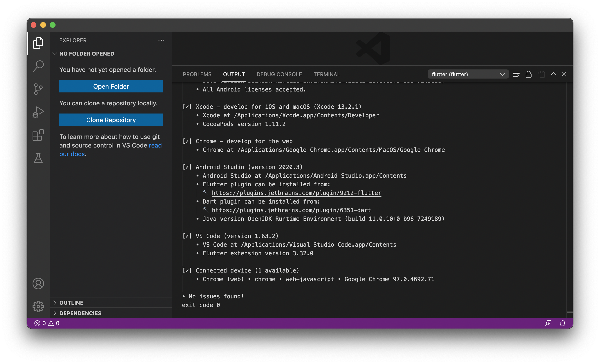This screenshot has width=600, height=364.
Task: Switch to the Debug Console tab
Action: [x=279, y=74]
